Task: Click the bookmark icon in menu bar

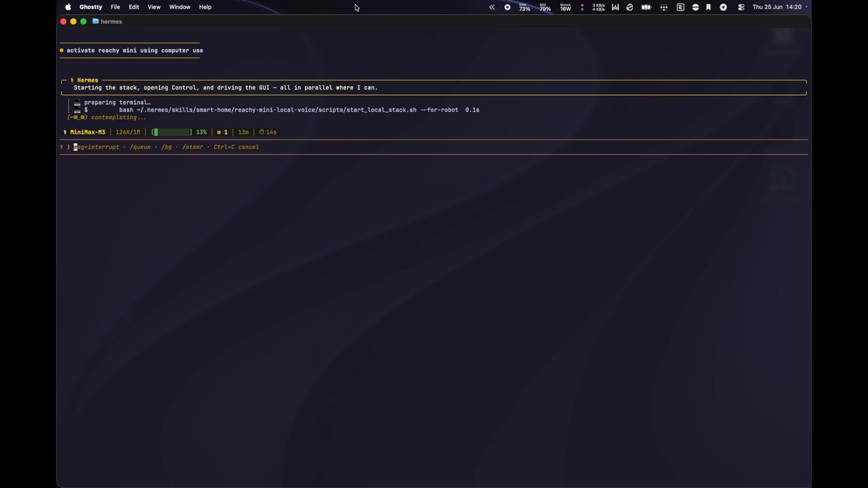Action: (x=708, y=7)
